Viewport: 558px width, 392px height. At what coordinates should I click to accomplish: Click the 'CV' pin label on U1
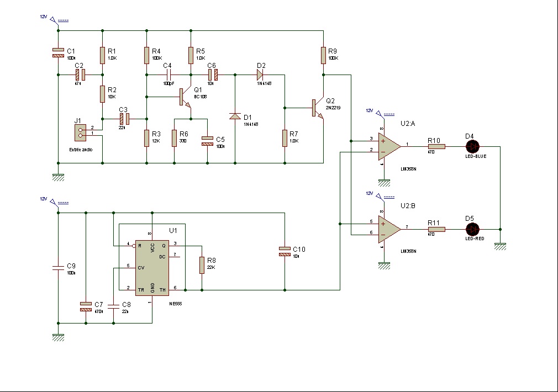click(141, 268)
